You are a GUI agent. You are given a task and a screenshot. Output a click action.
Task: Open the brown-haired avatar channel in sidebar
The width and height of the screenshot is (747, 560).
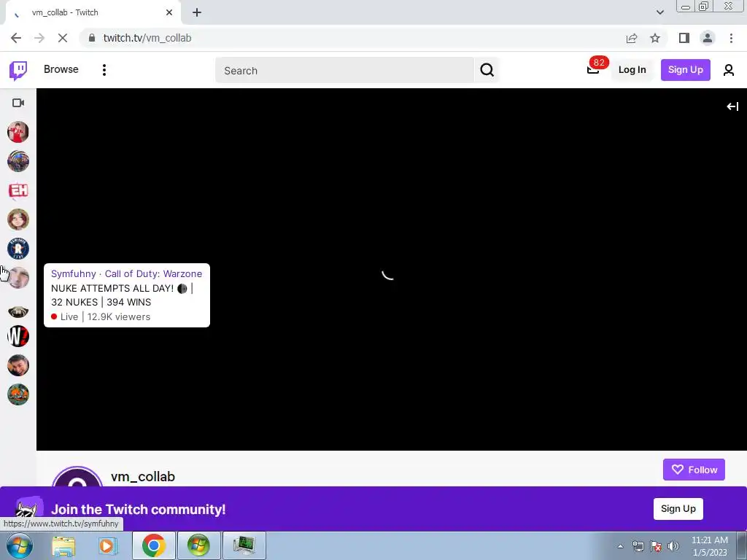18,219
